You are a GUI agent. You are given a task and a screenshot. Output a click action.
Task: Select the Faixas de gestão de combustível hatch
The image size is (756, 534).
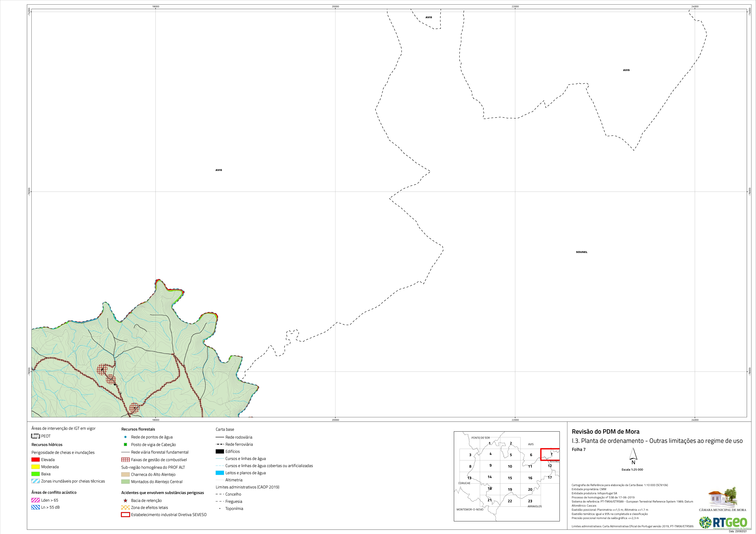pyautogui.click(x=125, y=459)
